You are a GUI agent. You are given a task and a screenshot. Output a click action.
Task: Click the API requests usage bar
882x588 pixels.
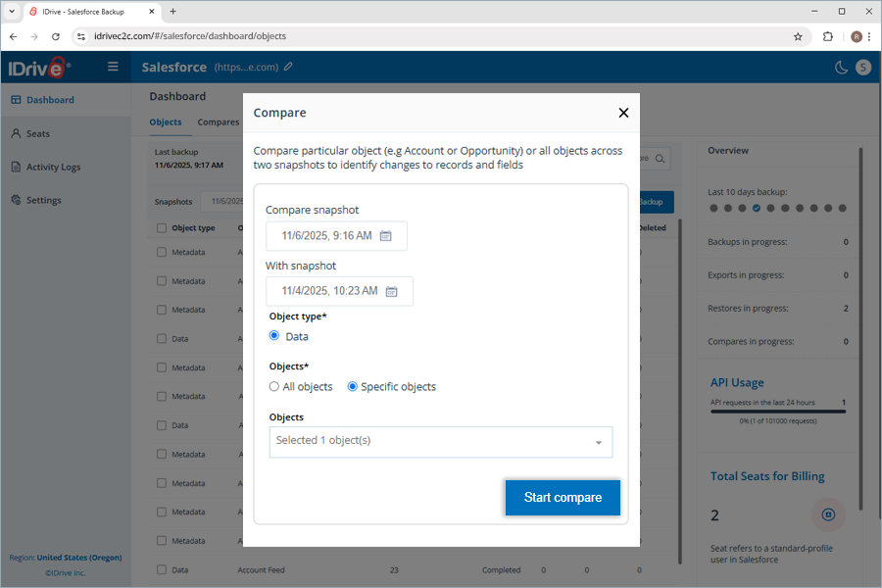coord(778,412)
